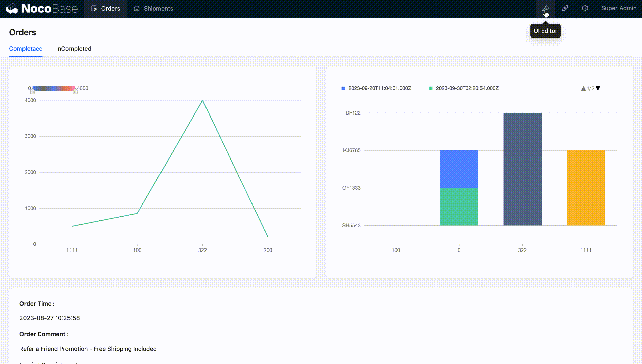Click the Orders page icon in the navbar
This screenshot has height=364, width=642.
[94, 8]
